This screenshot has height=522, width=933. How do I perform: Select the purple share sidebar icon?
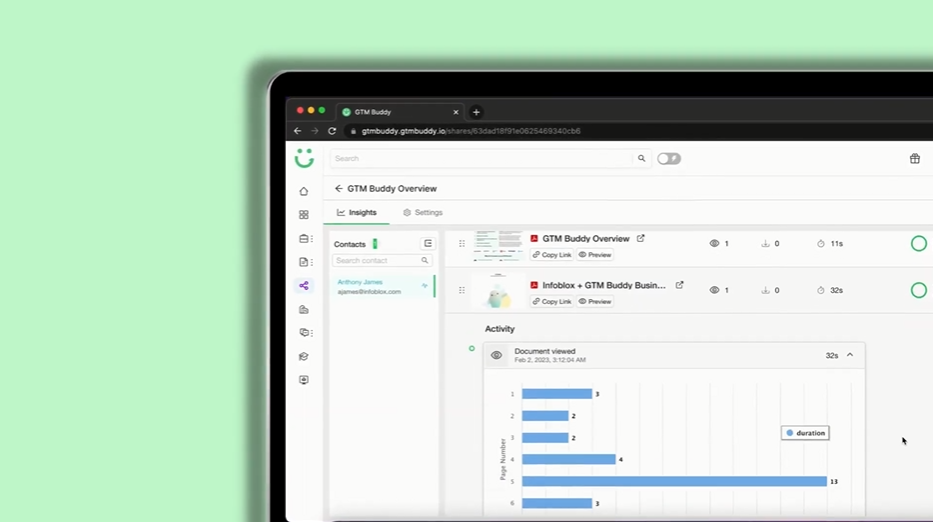pyautogui.click(x=304, y=286)
